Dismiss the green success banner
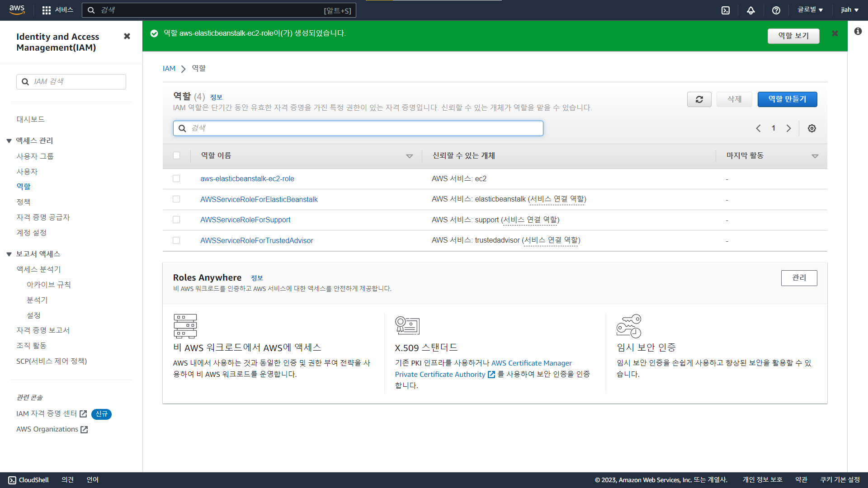The height and width of the screenshot is (488, 868). coord(835,33)
